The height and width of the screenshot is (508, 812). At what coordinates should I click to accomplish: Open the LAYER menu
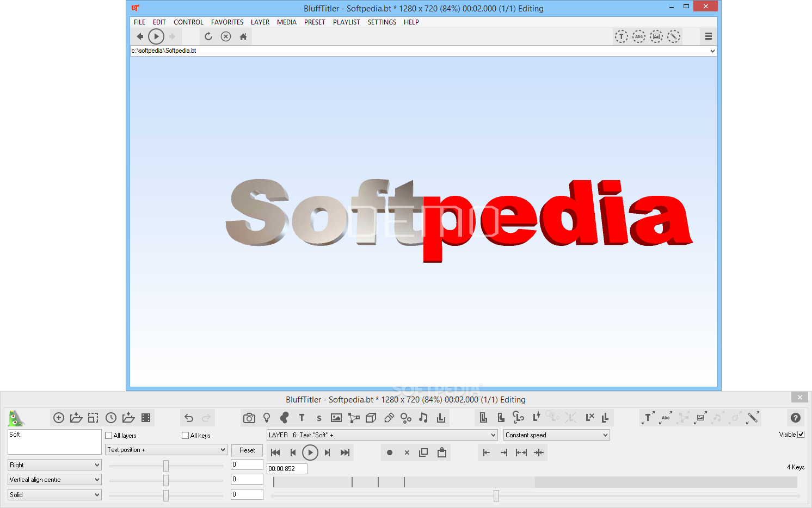260,22
